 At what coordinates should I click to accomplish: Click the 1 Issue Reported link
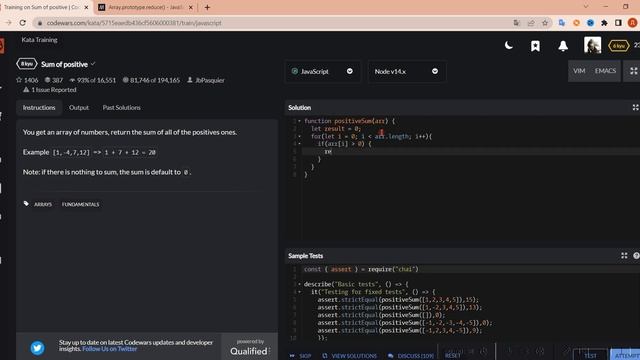tap(50, 90)
